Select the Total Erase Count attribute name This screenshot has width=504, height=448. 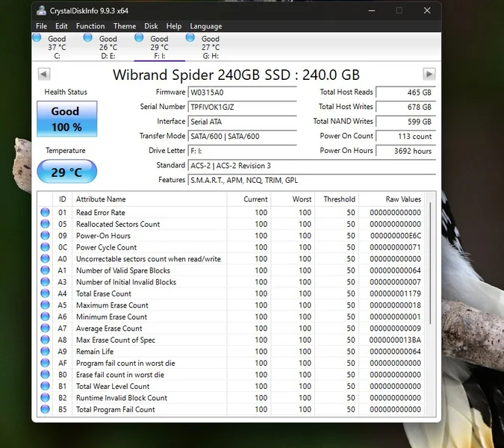[x=104, y=293]
